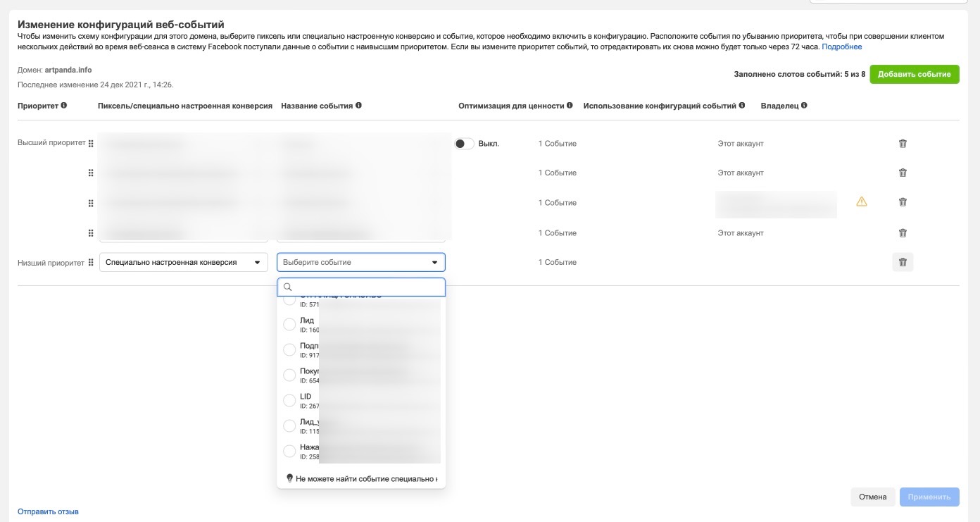The height and width of the screenshot is (522, 980).
Task: Click the info icon next to Приоритет
Action: pyautogui.click(x=64, y=106)
